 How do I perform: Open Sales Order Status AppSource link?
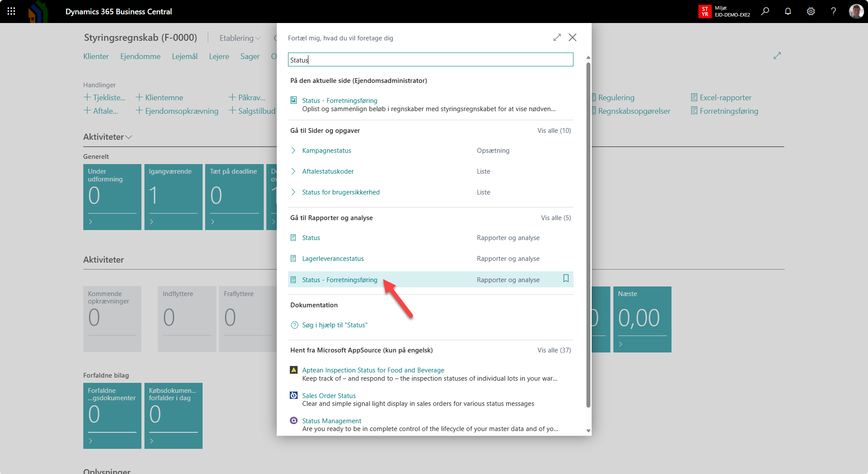click(329, 395)
